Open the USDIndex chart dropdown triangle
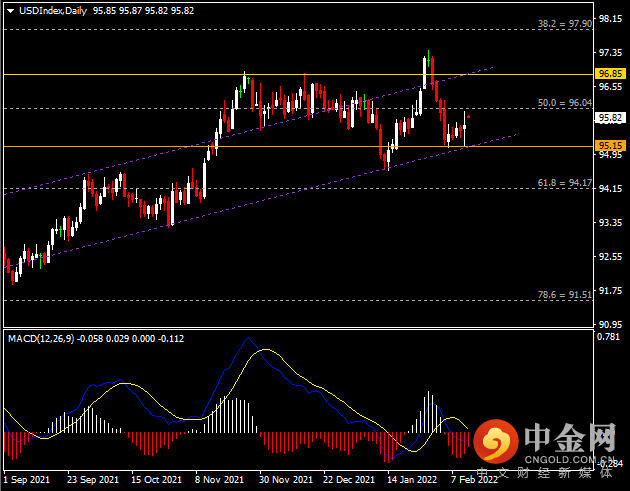The image size is (630, 491). [x=10, y=11]
